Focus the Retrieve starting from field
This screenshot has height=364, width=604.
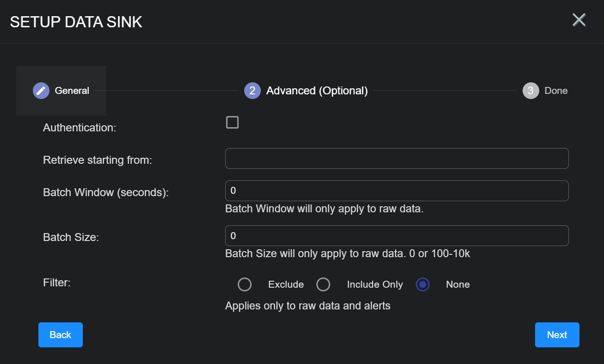coord(396,159)
